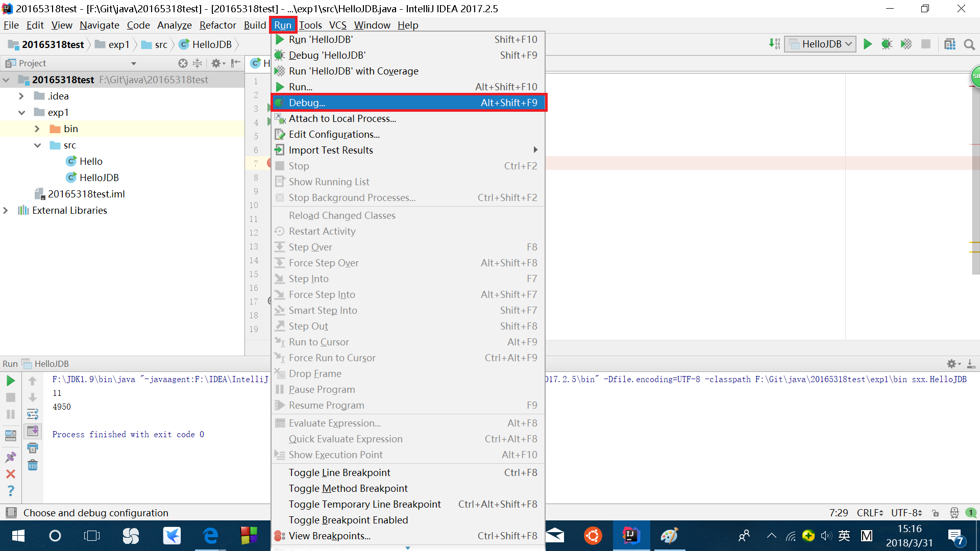Screen dimensions: 980x551
Task: Select Toggle Method Breakpoint entry
Action: [408, 488]
